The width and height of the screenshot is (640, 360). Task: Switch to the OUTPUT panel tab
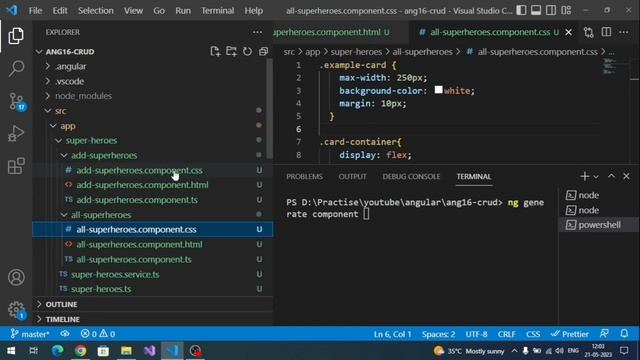click(352, 176)
